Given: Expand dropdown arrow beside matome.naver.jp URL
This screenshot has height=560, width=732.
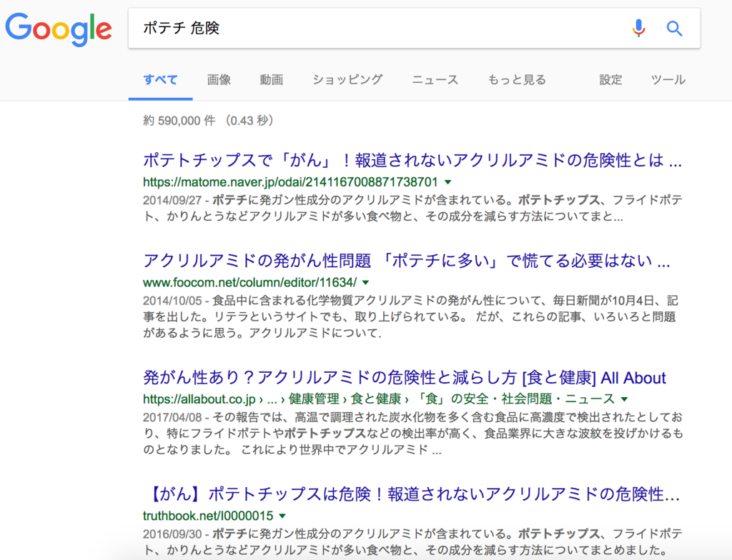Looking at the screenshot, I should coord(447,182).
